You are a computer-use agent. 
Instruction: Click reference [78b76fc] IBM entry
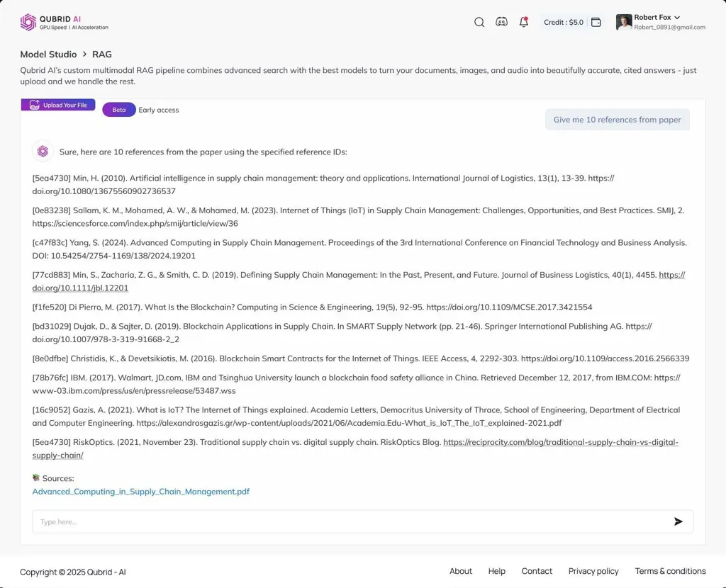[x=356, y=384]
